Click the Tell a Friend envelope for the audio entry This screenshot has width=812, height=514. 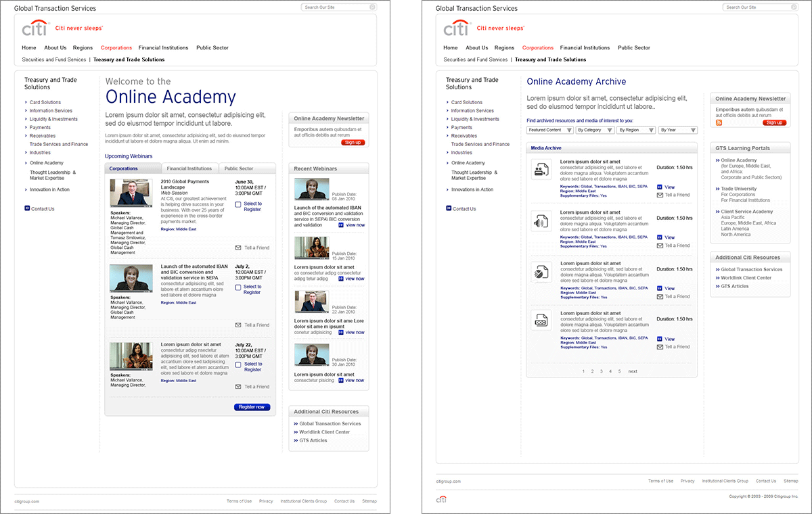pos(660,246)
